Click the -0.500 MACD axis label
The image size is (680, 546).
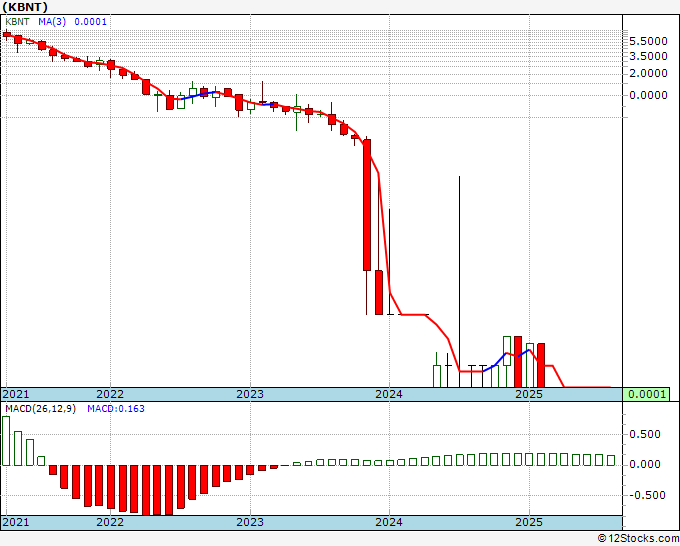646,495
